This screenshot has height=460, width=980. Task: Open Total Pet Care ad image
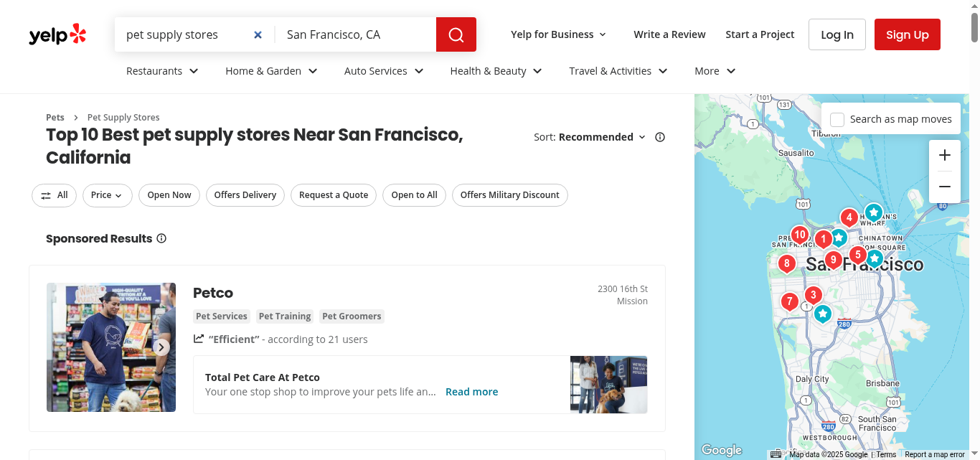point(609,385)
